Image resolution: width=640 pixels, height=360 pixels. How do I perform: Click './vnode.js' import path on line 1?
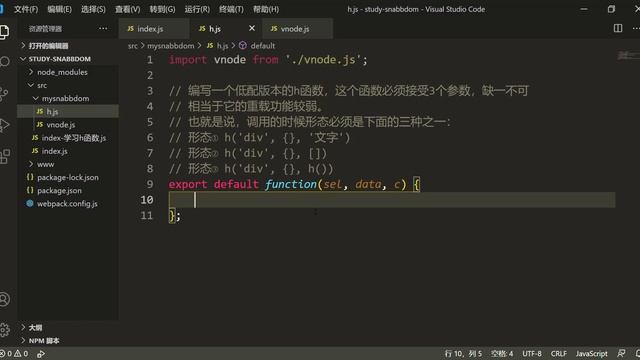click(323, 60)
